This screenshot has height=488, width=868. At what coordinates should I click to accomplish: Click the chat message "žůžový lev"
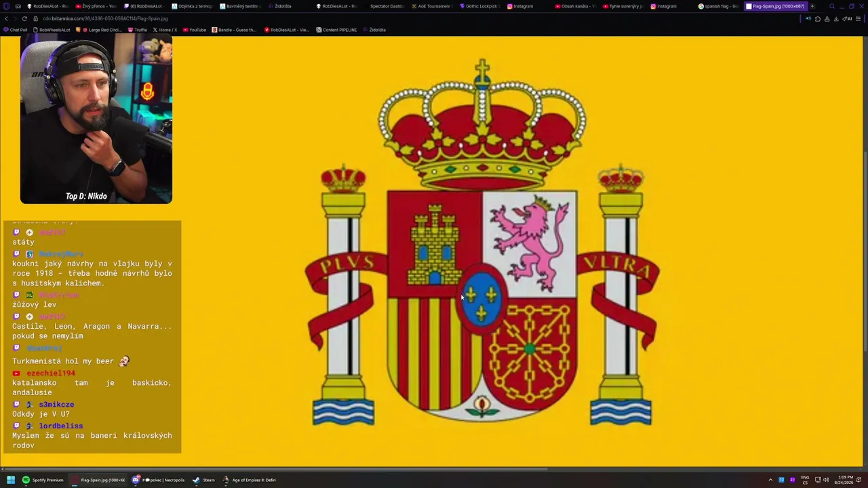pyautogui.click(x=34, y=305)
